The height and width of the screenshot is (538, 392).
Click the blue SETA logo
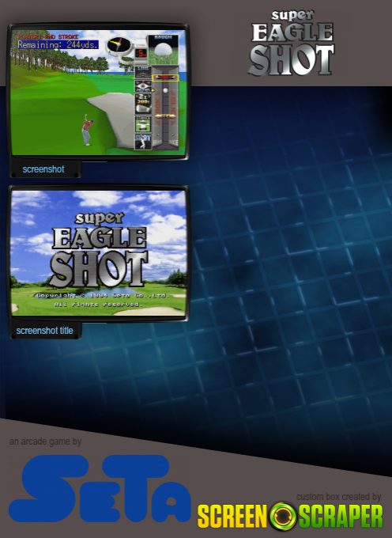tap(99, 488)
